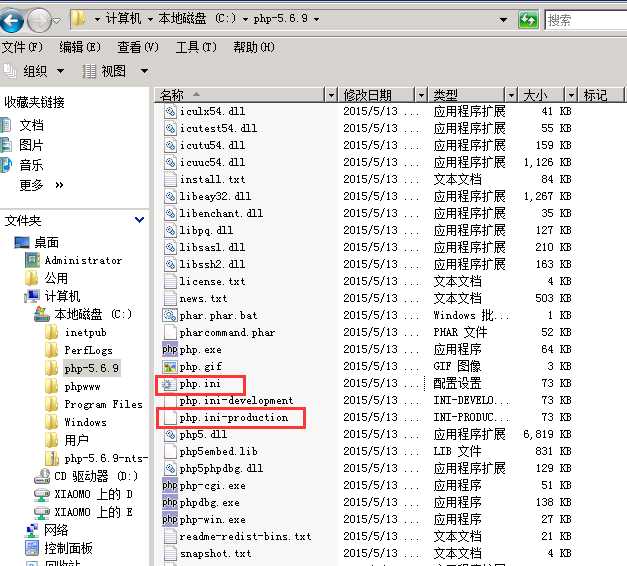Select the install.txt file icon
The width and height of the screenshot is (627, 566).
click(170, 180)
